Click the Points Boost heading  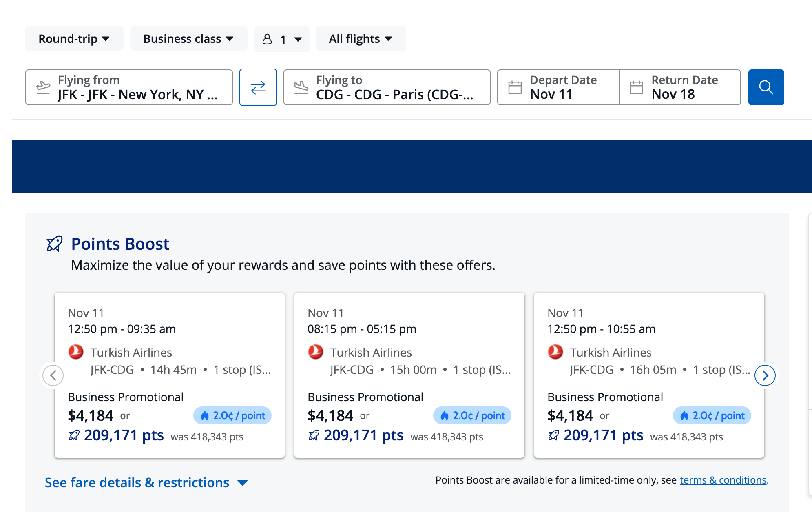point(120,244)
